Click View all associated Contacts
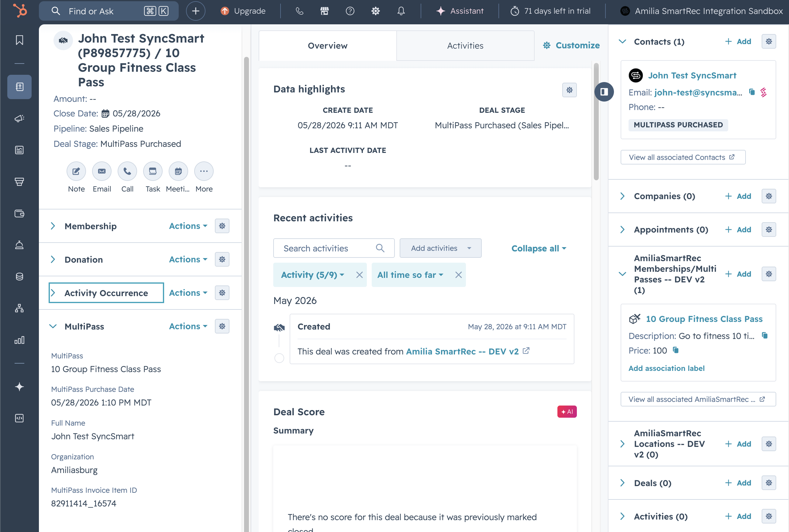The height and width of the screenshot is (532, 789). pos(683,157)
